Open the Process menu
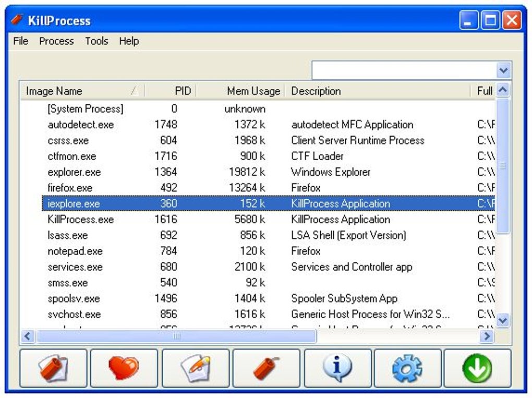532x398 pixels. [56, 41]
